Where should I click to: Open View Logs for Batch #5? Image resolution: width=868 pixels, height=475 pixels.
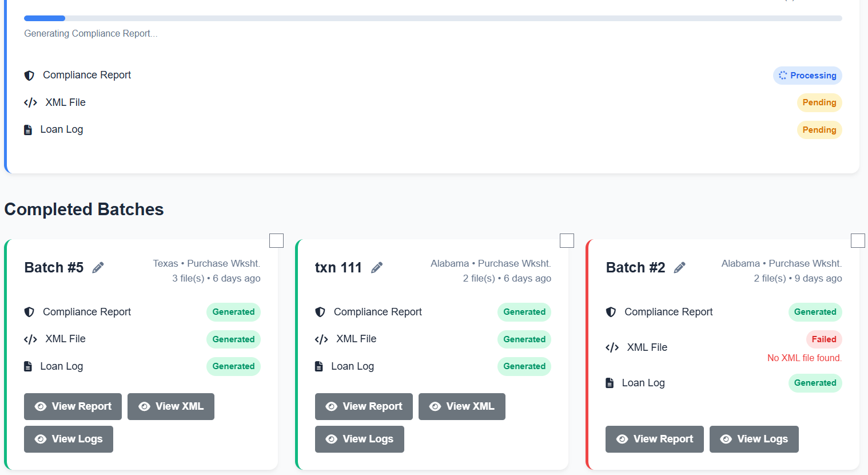69,439
